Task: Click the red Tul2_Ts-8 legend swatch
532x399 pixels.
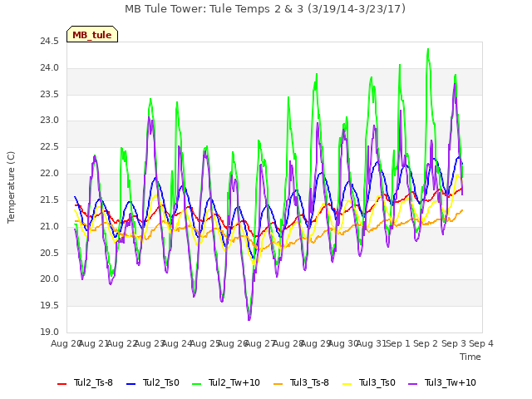Action: point(62,384)
